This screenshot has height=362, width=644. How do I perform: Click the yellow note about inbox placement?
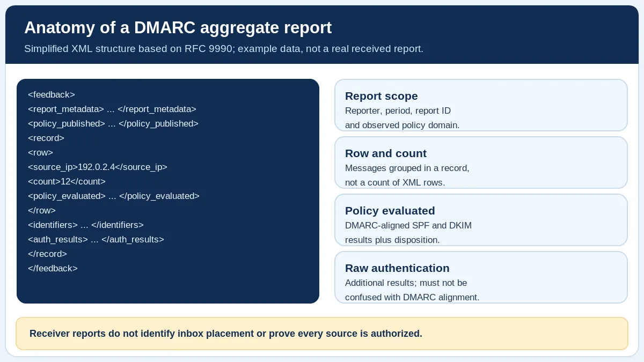click(322, 334)
